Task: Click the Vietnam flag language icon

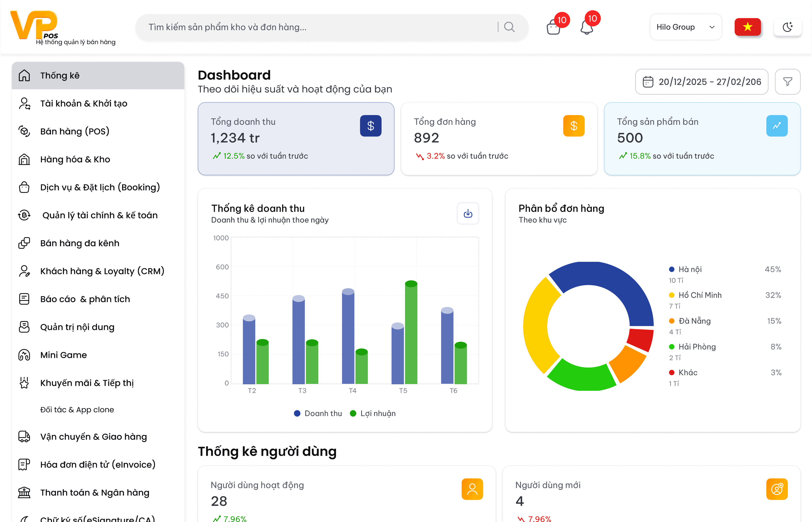Action: pos(747,27)
